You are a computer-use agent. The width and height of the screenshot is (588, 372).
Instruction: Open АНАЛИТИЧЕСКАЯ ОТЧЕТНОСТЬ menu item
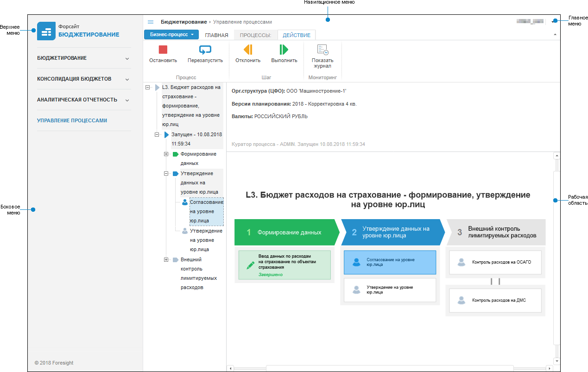click(x=77, y=100)
